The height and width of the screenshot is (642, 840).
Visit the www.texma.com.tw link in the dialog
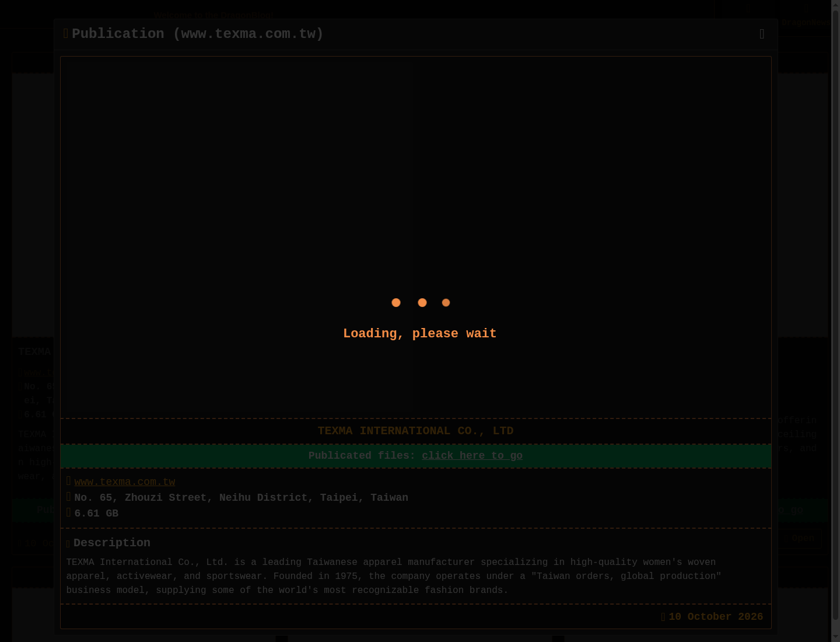coord(125,481)
